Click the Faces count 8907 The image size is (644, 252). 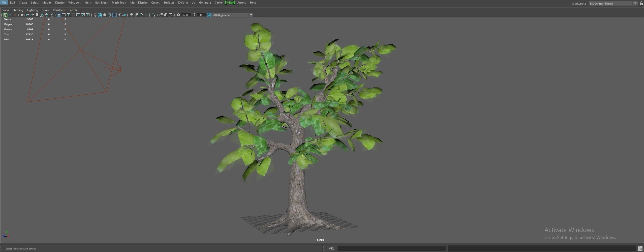[x=30, y=29]
